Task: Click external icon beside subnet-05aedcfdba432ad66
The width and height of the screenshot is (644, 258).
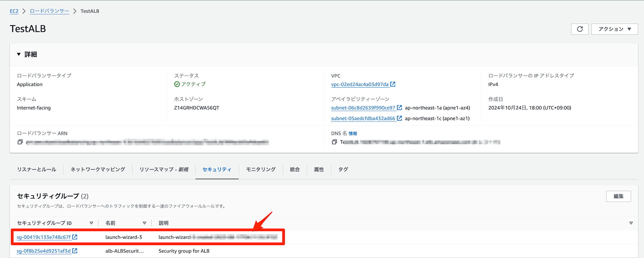Action: point(399,118)
